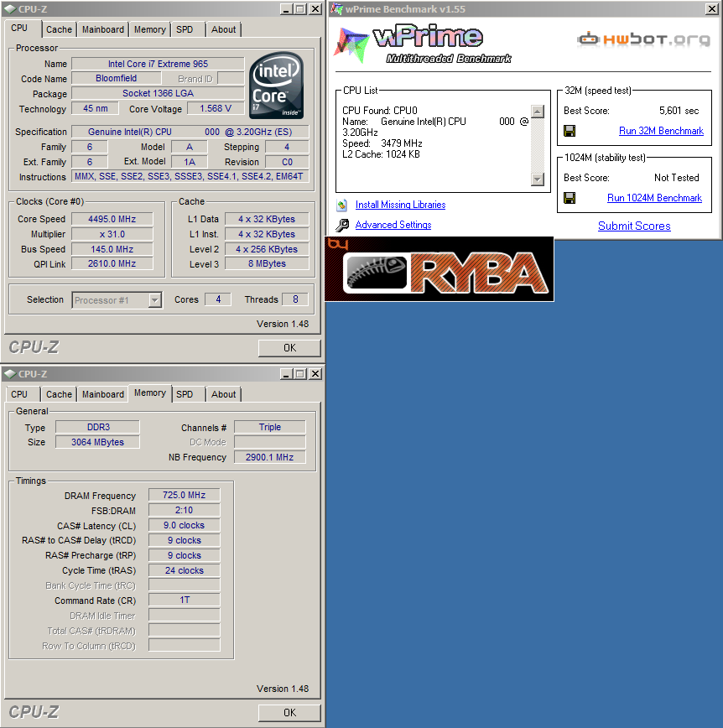Click the DRAM Frequency value 725.0 MHz
This screenshot has height=728, width=723.
(184, 495)
